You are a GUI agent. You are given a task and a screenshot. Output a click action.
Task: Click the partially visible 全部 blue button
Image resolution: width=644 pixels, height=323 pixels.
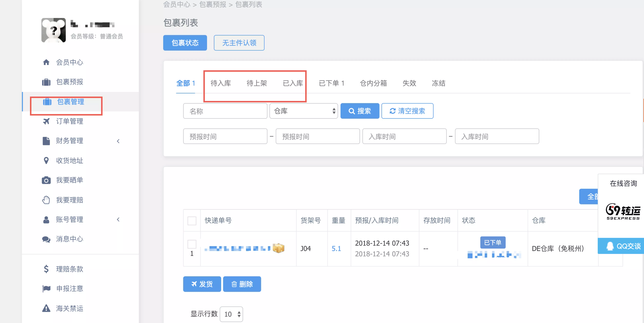[588, 196]
